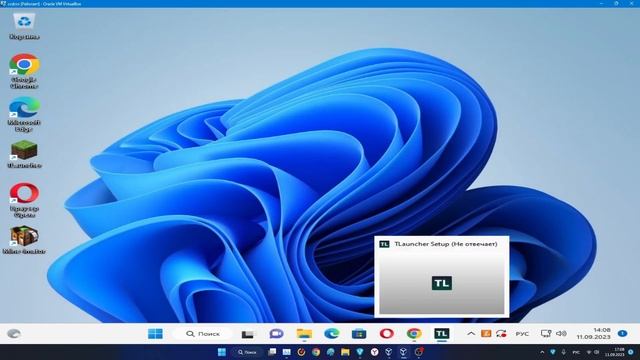This screenshot has width=640, height=360.
Task: Click the TLauncher Setup preview thumbnail
Action: 442,277
